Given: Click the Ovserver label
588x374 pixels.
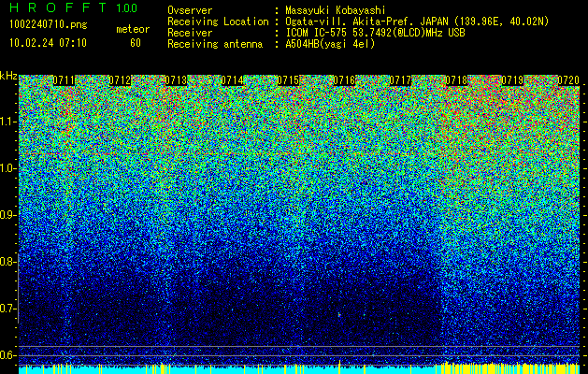Looking at the screenshot, I should [x=190, y=10].
